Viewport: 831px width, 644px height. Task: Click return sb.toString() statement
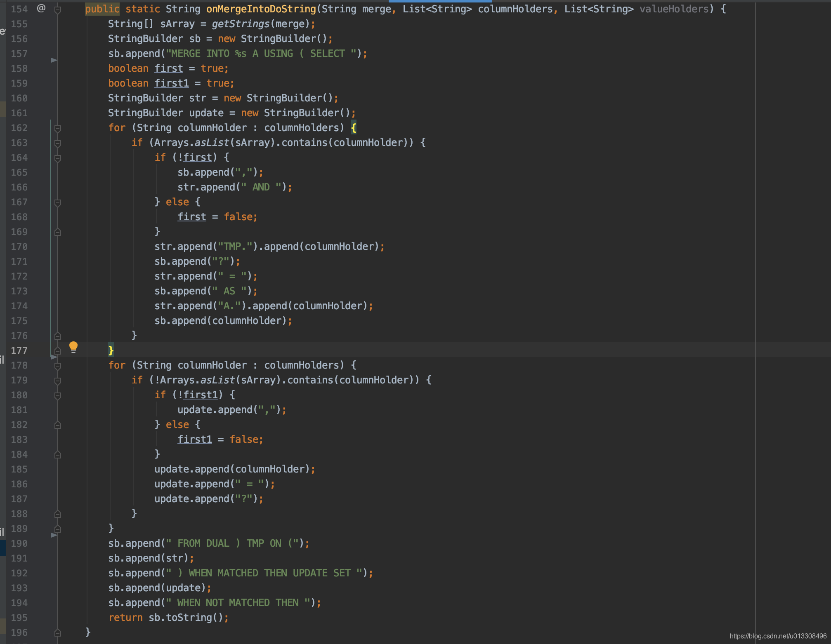coord(168,618)
